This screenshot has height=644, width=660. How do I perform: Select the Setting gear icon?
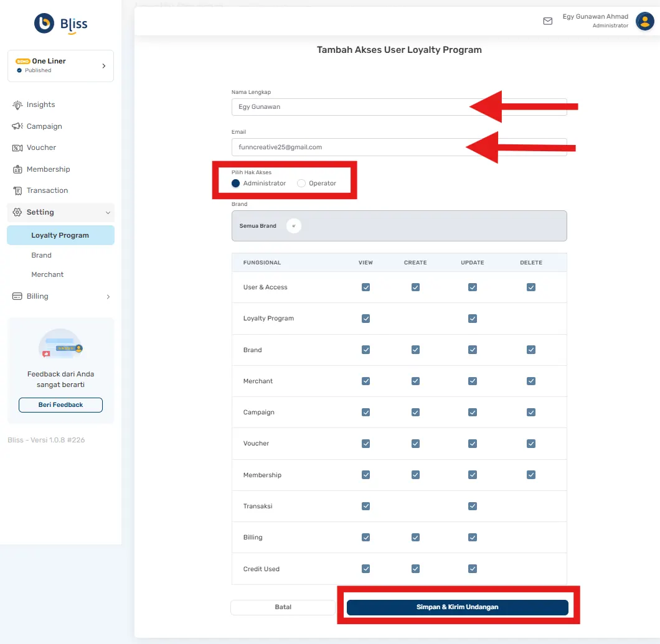(18, 212)
